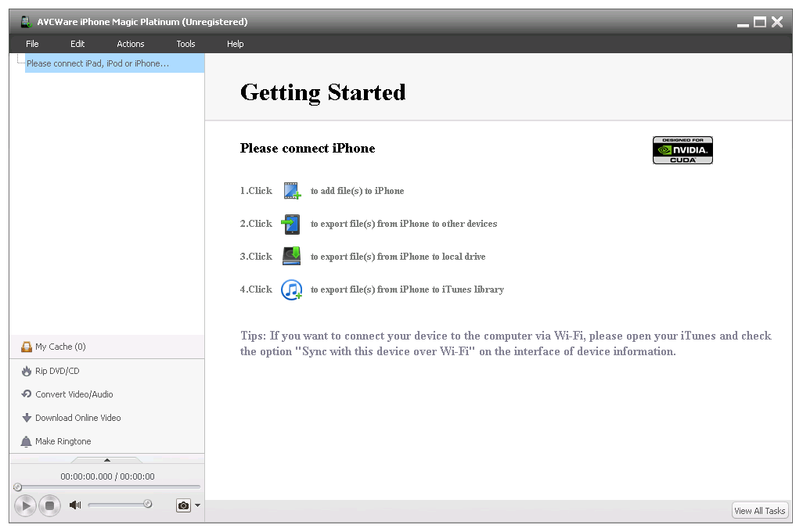
Task: Click 'to export file(s) from iPhone to local drive'
Action: (x=398, y=257)
